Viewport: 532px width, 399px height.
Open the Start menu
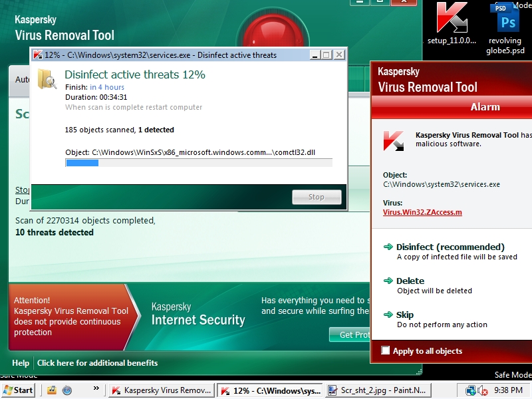tap(19, 390)
